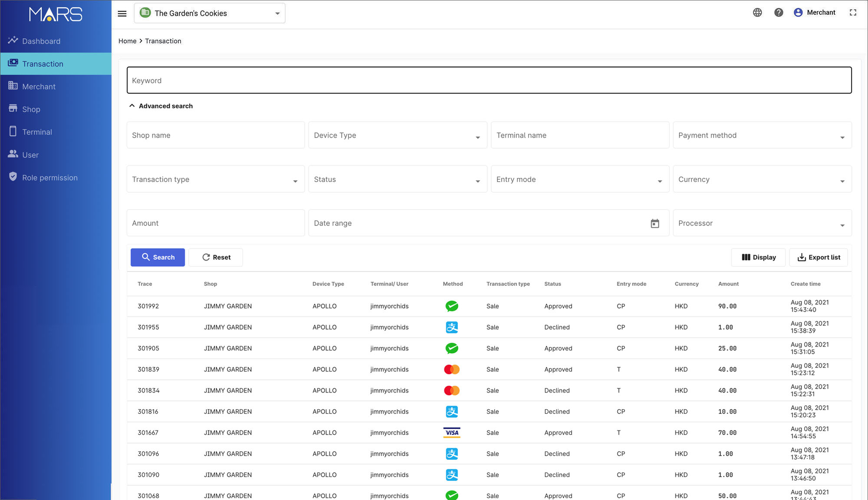Click the Keyword search input field

click(489, 80)
